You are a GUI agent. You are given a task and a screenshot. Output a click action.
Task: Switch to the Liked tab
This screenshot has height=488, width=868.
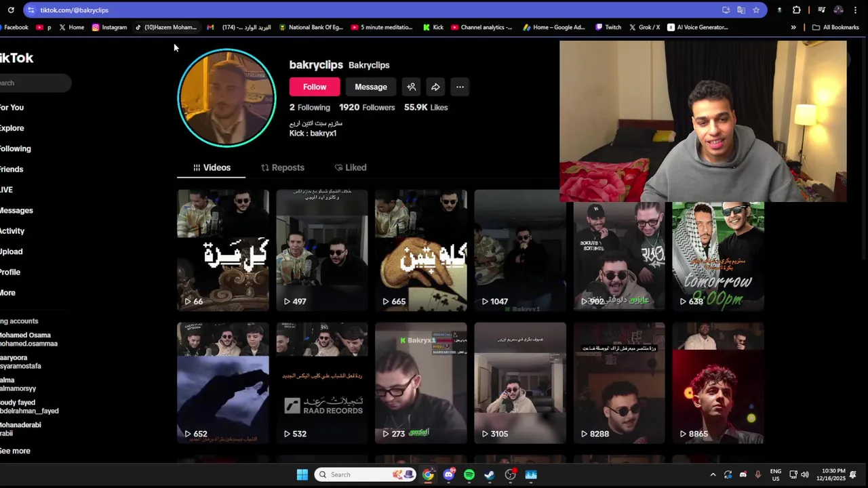click(351, 167)
